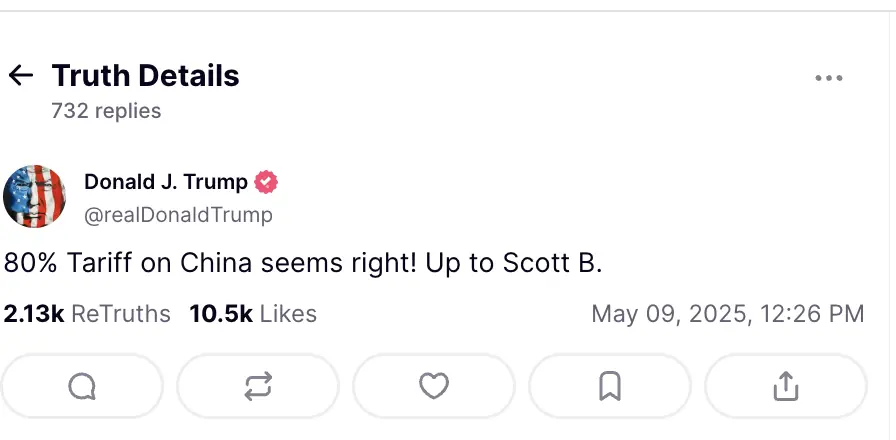Click the reply speech bubble icon
The height and width of the screenshot is (440, 896).
tap(82, 386)
